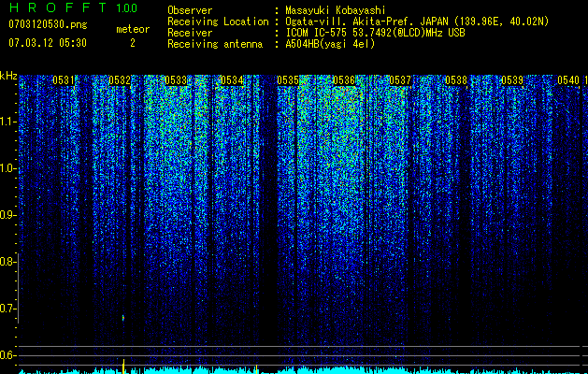This screenshot has height=374, width=588.
Task: Click the 0534 time marker
Action: [x=232, y=80]
